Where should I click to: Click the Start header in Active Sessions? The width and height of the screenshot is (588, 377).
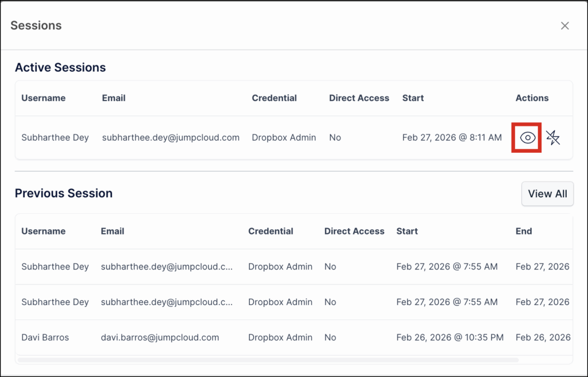click(x=413, y=98)
